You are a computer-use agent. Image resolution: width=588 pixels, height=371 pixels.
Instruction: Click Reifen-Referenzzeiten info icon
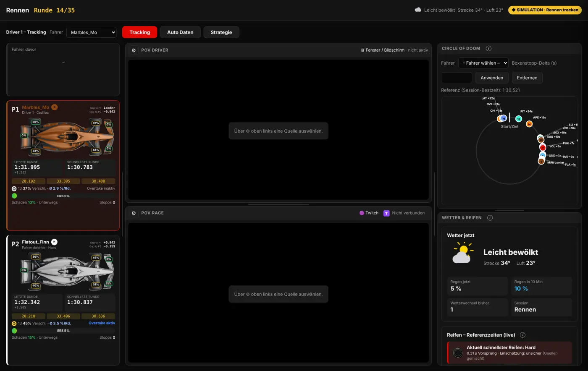[x=522, y=335]
